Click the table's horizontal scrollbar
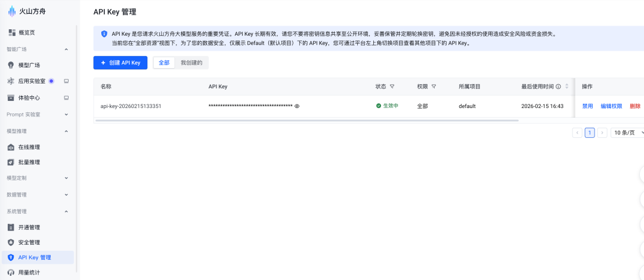 pyautogui.click(x=306, y=121)
